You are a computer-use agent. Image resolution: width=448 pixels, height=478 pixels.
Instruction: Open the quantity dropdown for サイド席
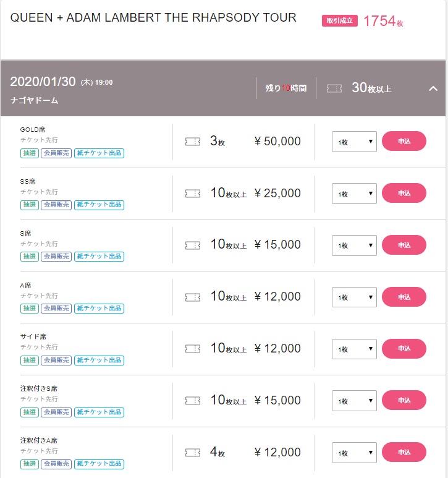pyautogui.click(x=354, y=349)
